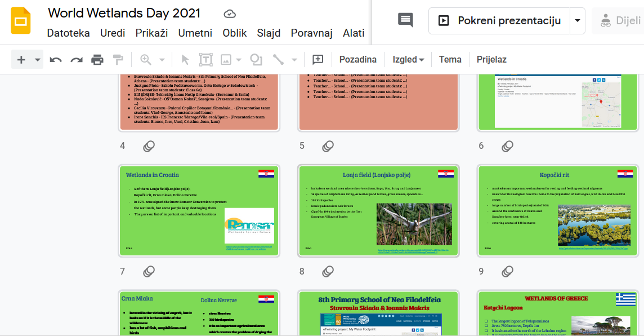Open the Umetni menu
644x336 pixels.
(195, 33)
